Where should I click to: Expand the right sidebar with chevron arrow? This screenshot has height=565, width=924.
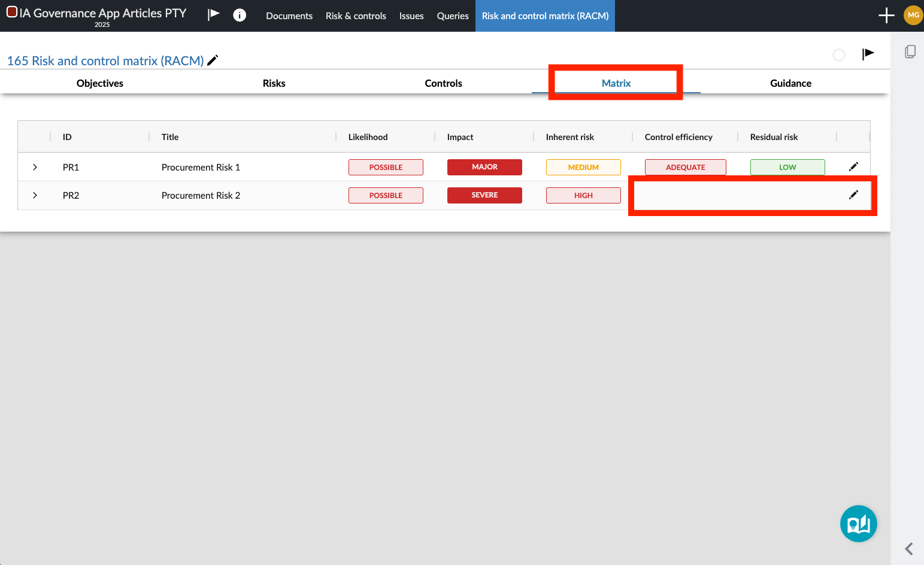click(908, 549)
